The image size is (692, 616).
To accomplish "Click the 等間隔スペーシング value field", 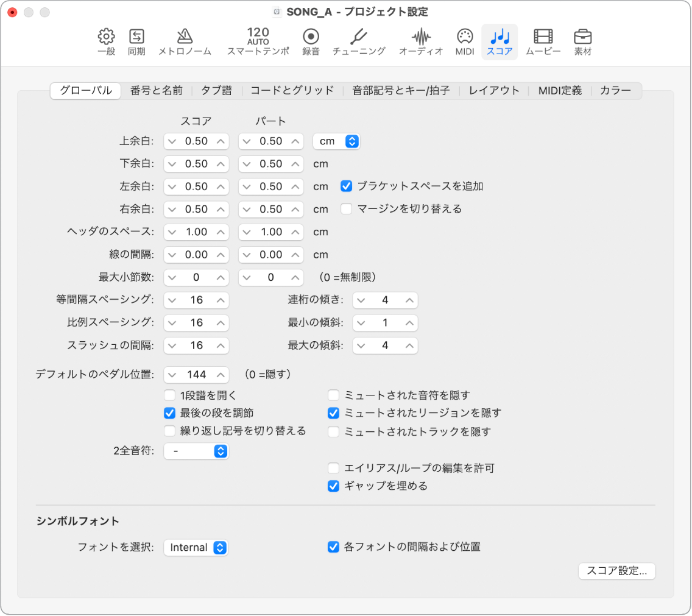I will pyautogui.click(x=196, y=300).
